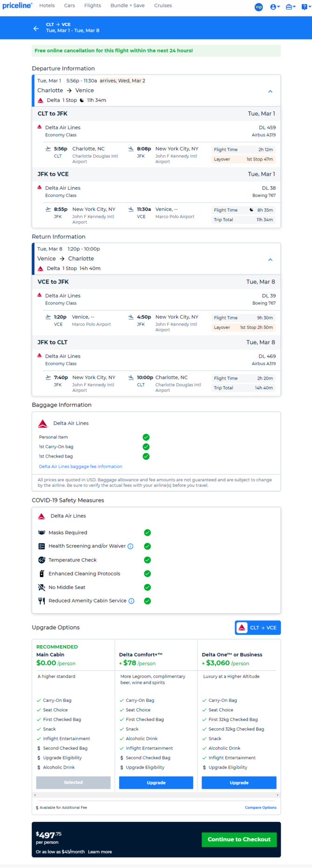Image resolution: width=312 pixels, height=868 pixels.
Task: Click takeoff icon next to 8:55p
Action: [x=48, y=209]
